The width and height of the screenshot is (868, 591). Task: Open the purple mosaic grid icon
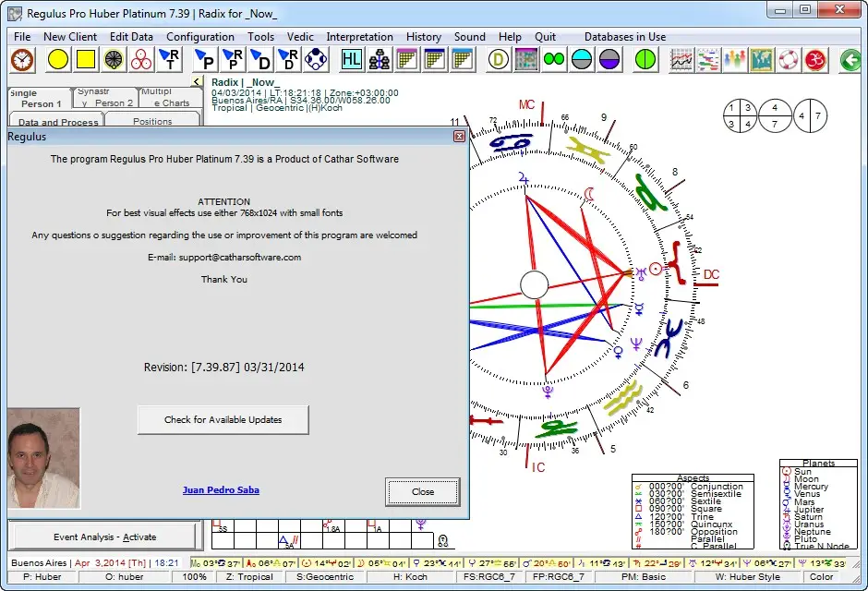click(x=526, y=60)
